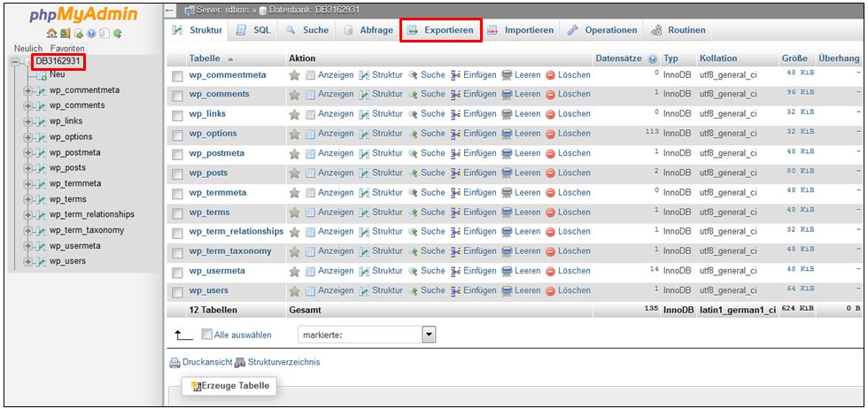Click the Datensätze help icon

click(x=653, y=58)
